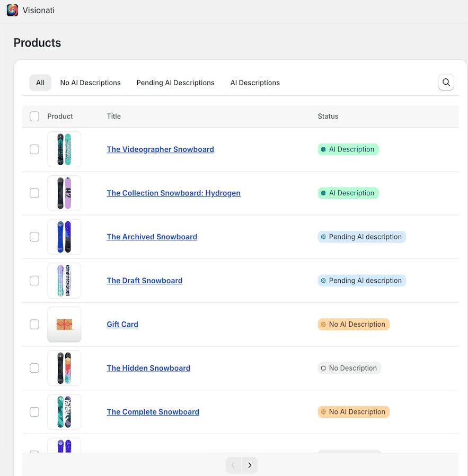This screenshot has height=476, width=468.
Task: Click the Pending AI description badge for Archived Snowboard
Action: (x=361, y=237)
